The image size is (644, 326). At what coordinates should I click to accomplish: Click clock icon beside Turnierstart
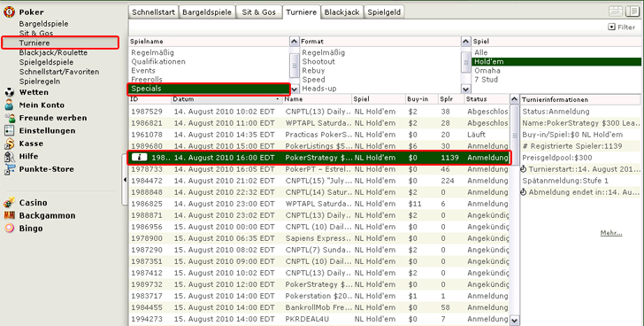[x=524, y=169]
